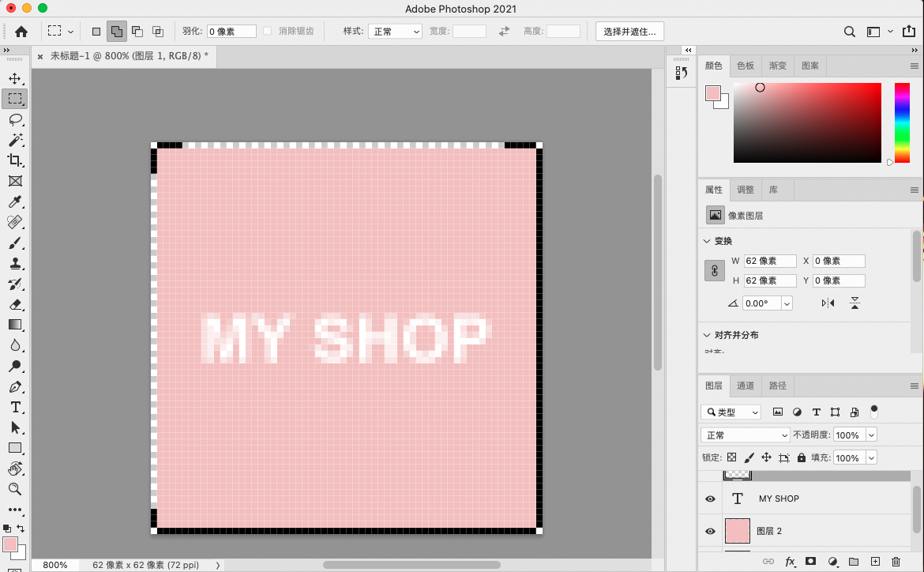Choose New Selection mode
Image resolution: width=924 pixels, height=572 pixels.
(96, 32)
